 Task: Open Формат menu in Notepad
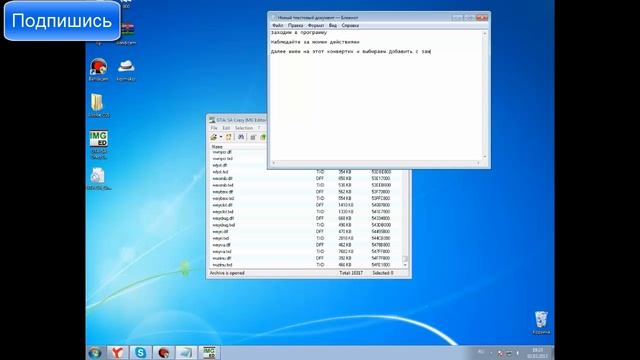316,26
